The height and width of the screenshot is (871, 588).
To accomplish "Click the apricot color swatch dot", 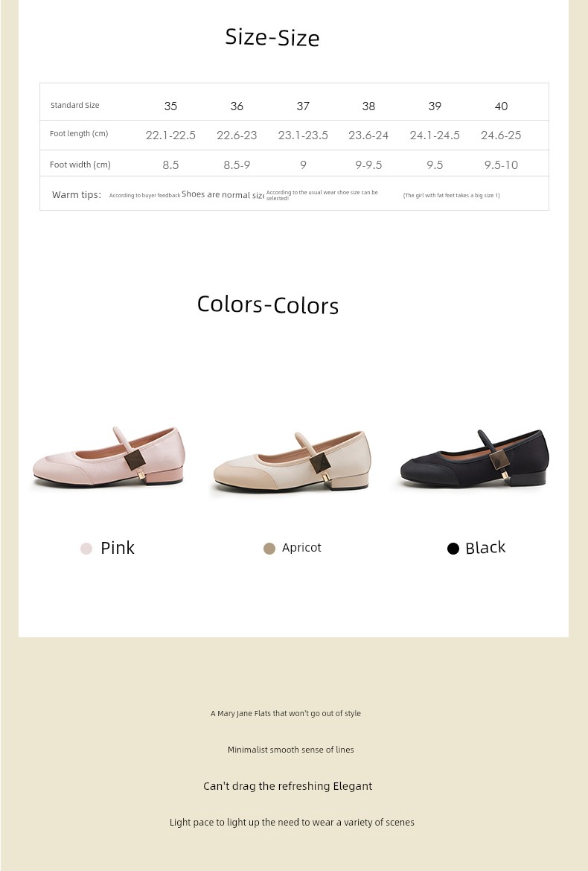I will [269, 549].
